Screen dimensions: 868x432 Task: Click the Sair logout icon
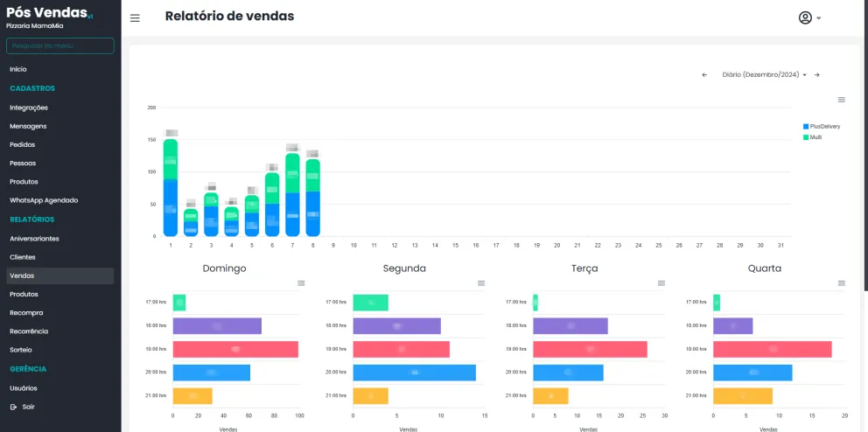click(14, 407)
